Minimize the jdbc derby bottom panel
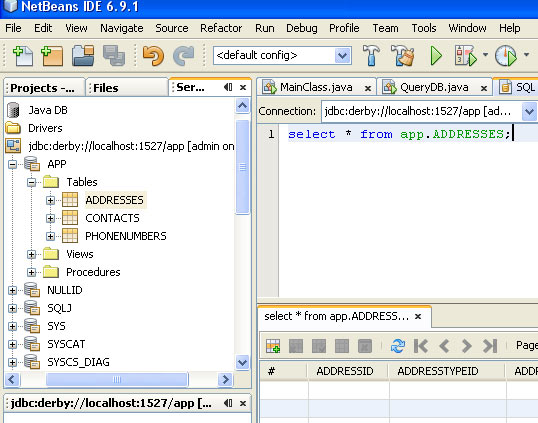 [x=228, y=403]
